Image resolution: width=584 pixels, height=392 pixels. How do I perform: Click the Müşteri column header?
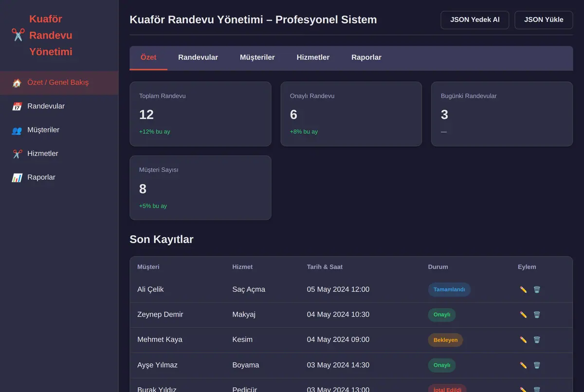point(148,267)
